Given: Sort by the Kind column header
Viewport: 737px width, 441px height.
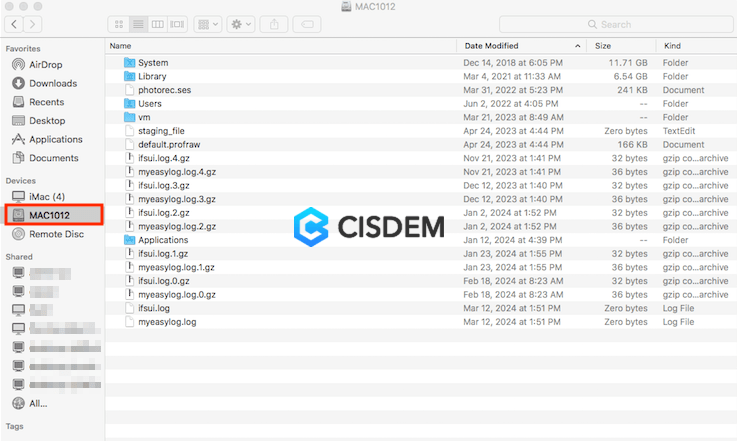Looking at the screenshot, I should point(672,46).
